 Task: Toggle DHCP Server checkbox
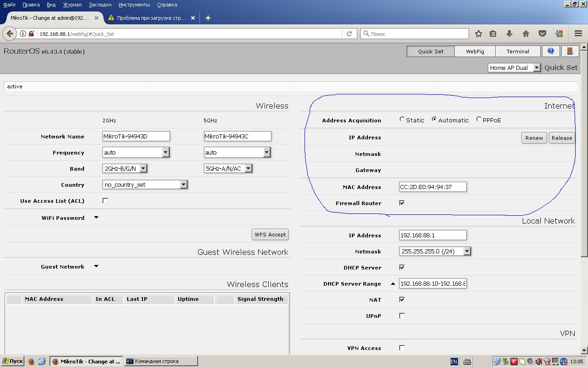click(402, 267)
